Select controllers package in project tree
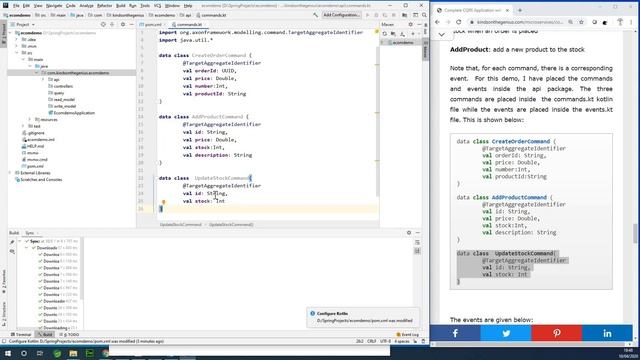The width and height of the screenshot is (640, 360). (60, 86)
